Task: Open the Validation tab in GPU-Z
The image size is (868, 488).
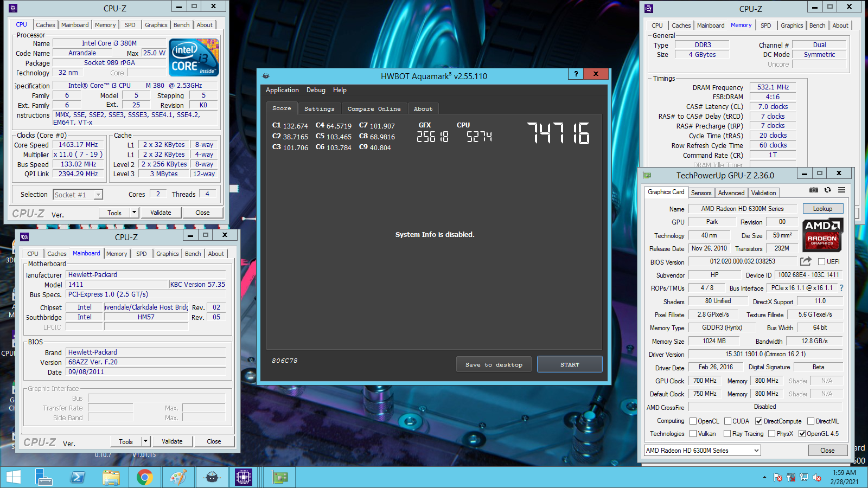Action: pyautogui.click(x=763, y=193)
